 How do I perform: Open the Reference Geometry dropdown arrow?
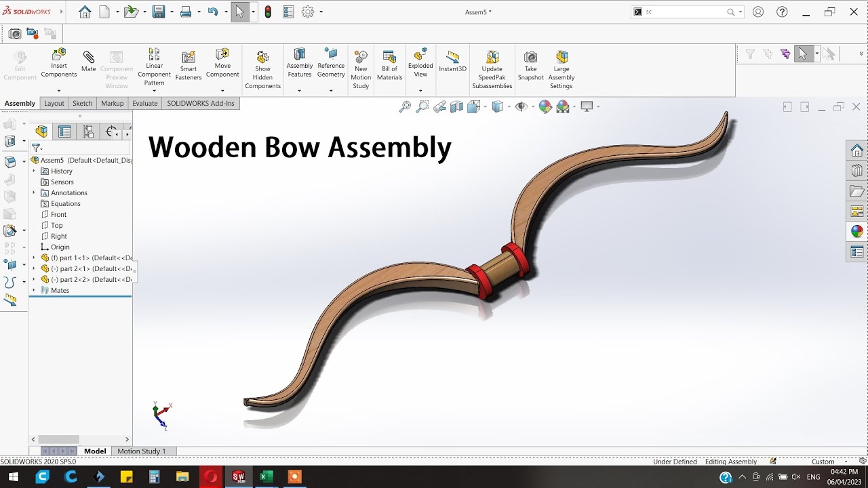[x=331, y=90]
